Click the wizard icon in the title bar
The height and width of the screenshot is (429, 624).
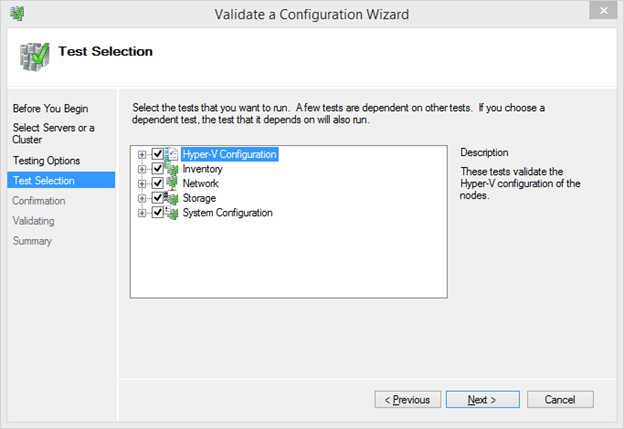coord(17,14)
